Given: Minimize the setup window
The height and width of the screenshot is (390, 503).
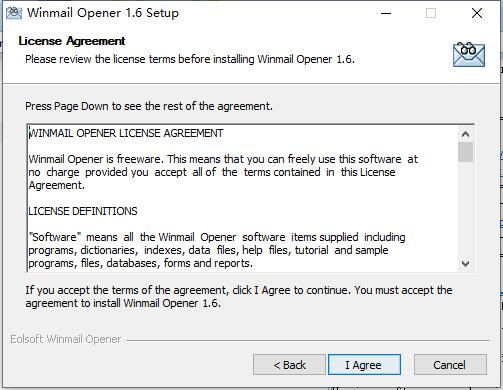Looking at the screenshot, I should 386,13.
